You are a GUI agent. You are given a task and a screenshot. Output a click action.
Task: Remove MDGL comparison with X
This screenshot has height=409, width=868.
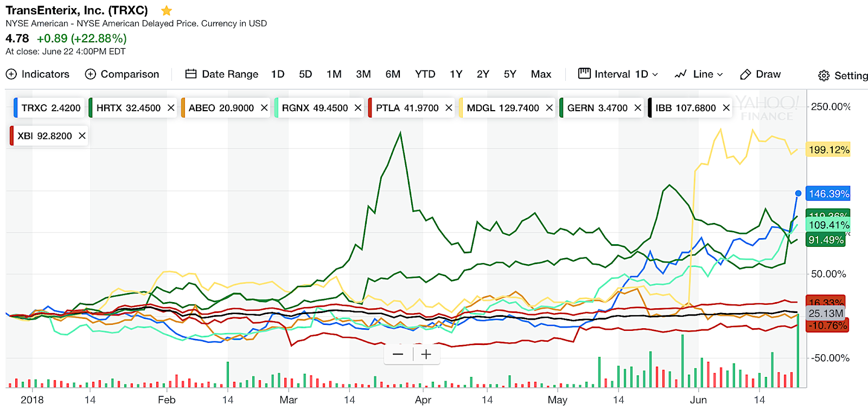[x=549, y=108]
